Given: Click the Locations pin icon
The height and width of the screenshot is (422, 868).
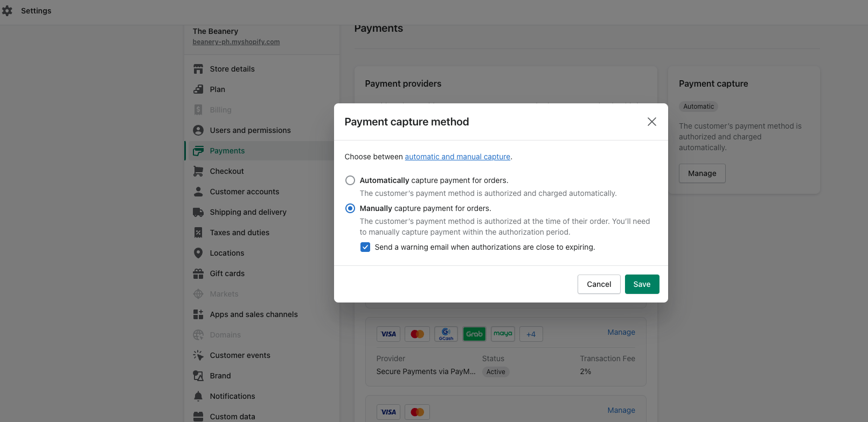Looking at the screenshot, I should 198,253.
